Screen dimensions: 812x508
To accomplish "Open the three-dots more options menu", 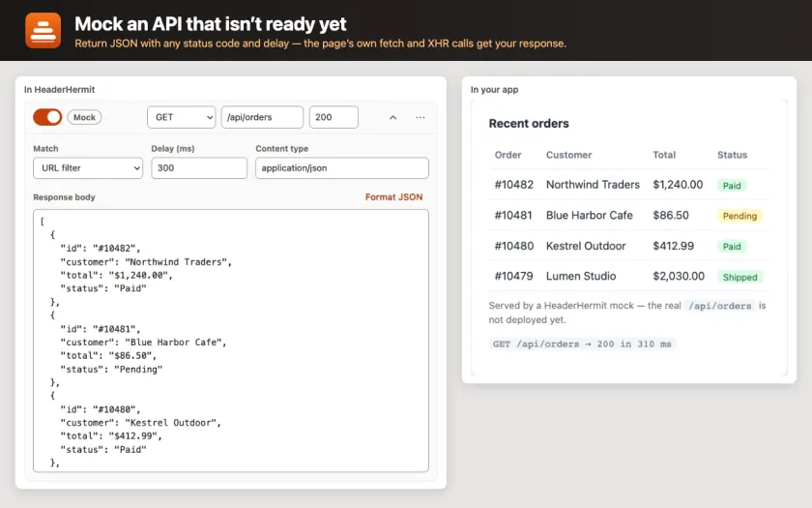I will click(420, 117).
